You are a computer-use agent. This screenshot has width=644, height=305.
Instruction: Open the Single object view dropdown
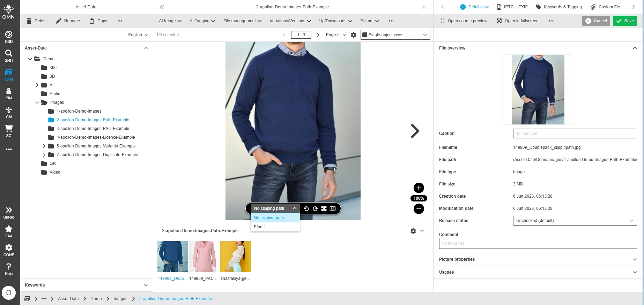coord(395,35)
